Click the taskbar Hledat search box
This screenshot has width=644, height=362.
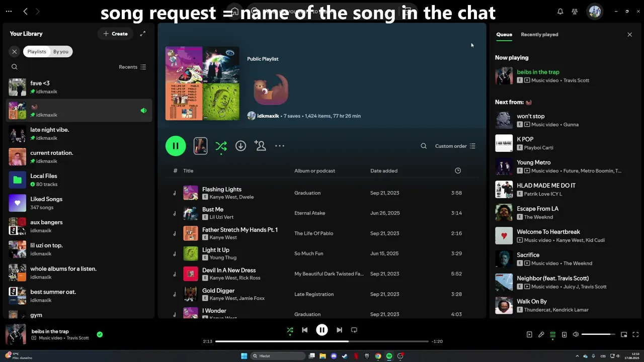[278, 356]
